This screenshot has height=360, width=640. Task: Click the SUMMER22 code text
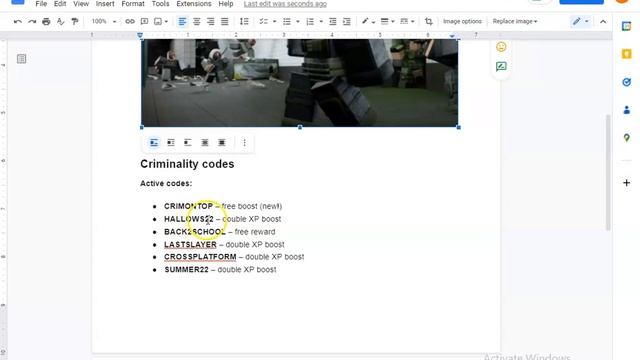coord(186,269)
